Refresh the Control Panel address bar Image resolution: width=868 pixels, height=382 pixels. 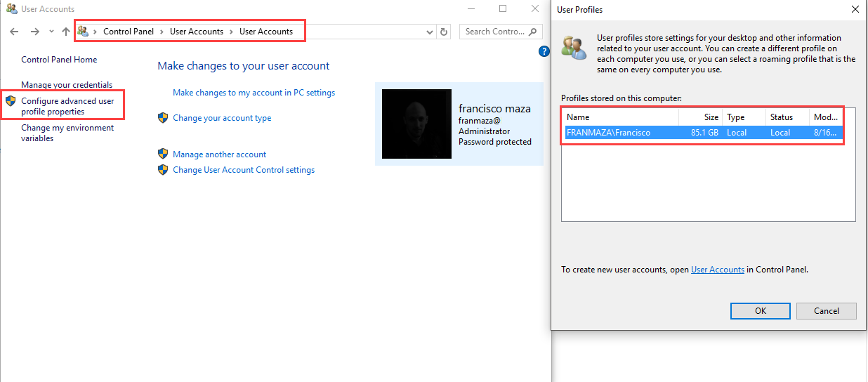coord(443,32)
